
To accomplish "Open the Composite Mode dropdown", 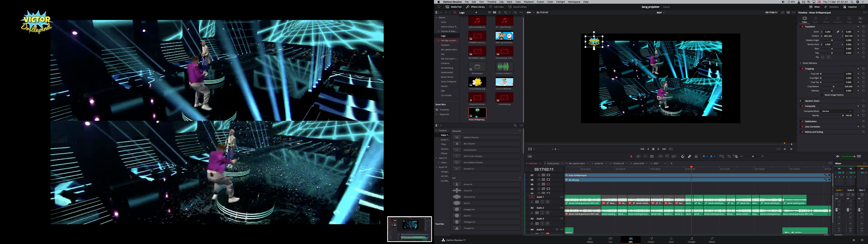I will pos(837,111).
